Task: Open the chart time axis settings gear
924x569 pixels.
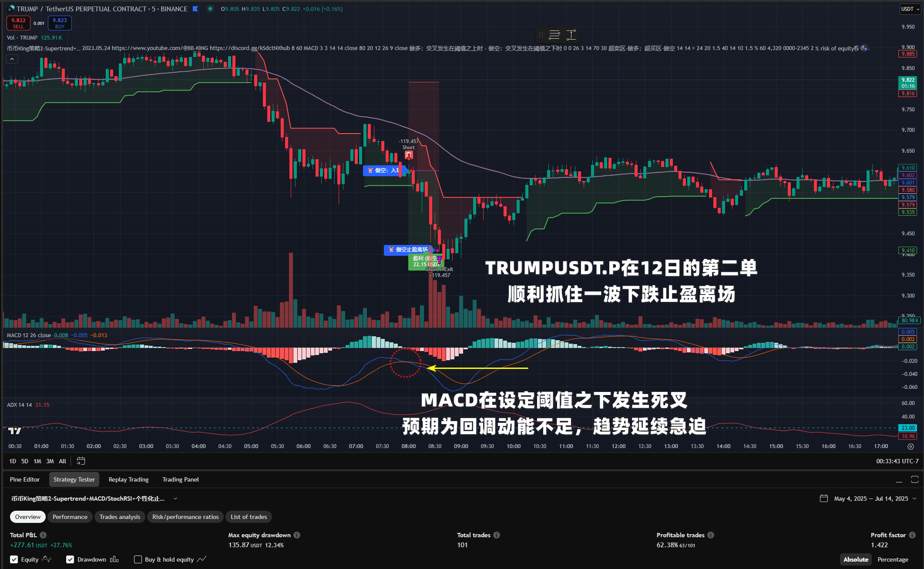Action: click(x=911, y=446)
